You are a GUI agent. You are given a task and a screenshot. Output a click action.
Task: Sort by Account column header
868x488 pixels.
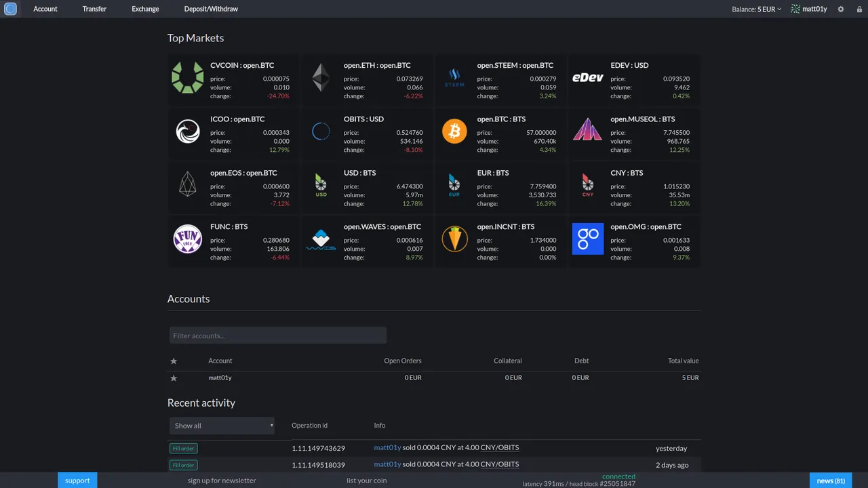[x=220, y=361]
